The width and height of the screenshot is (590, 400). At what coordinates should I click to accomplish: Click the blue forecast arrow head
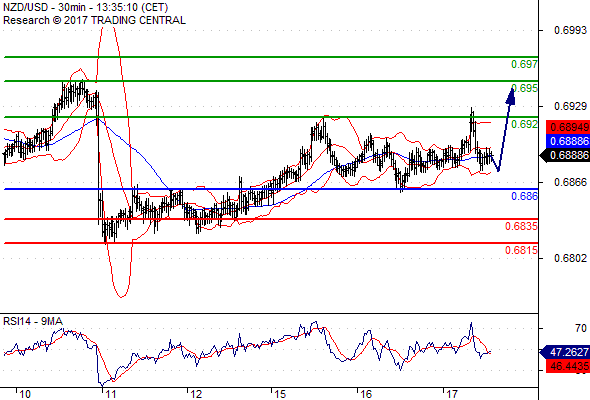click(511, 96)
